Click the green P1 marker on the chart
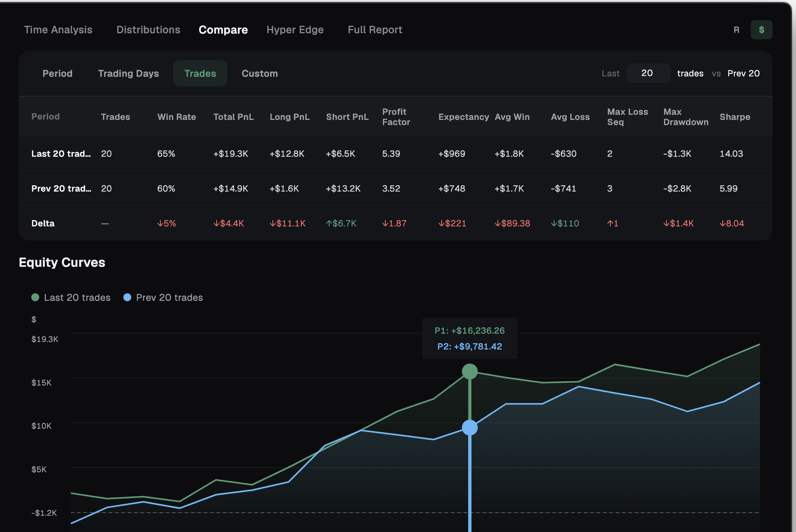 pyautogui.click(x=470, y=371)
